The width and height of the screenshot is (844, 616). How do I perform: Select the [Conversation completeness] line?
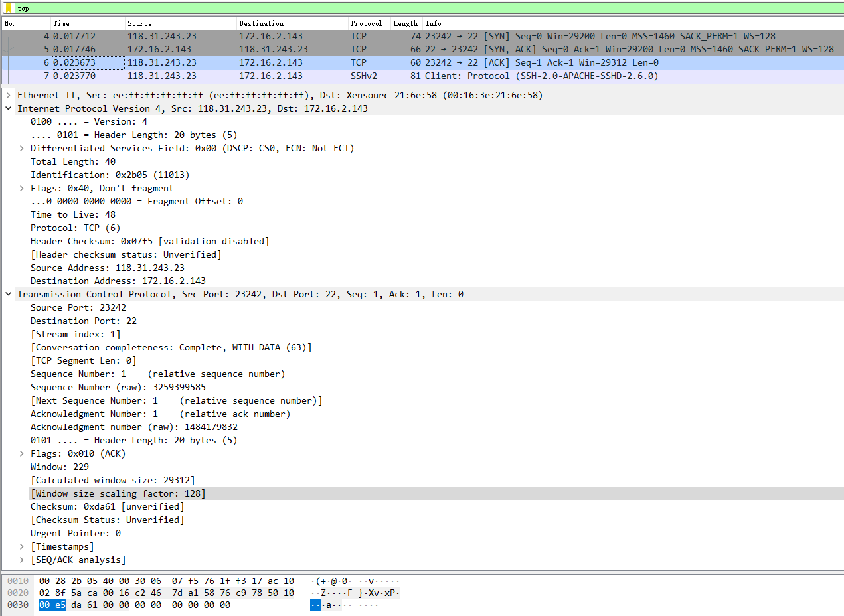coord(171,347)
